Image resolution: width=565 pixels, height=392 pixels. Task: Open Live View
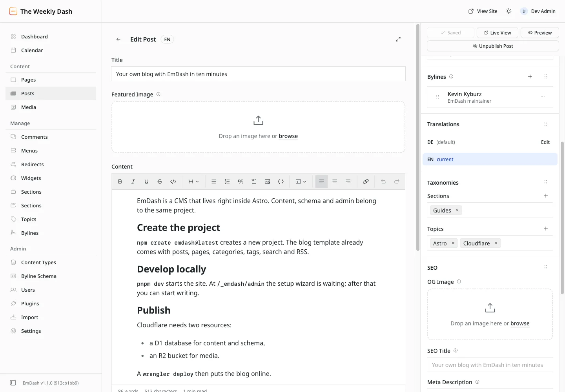(498, 33)
